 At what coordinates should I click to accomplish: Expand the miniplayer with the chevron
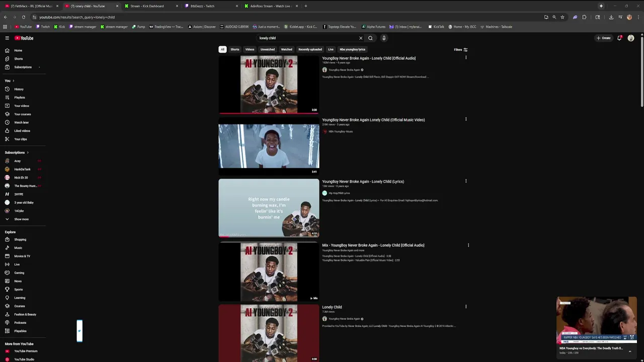[630, 351]
